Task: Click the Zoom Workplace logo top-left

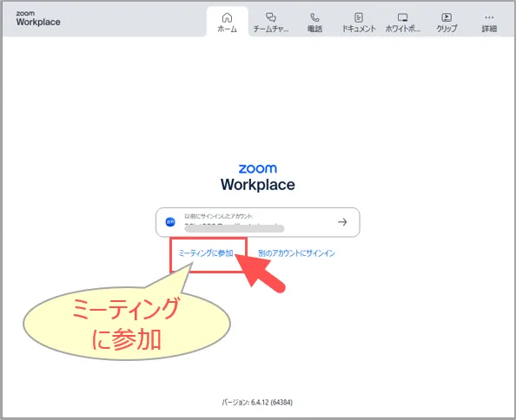Action: 38,18
